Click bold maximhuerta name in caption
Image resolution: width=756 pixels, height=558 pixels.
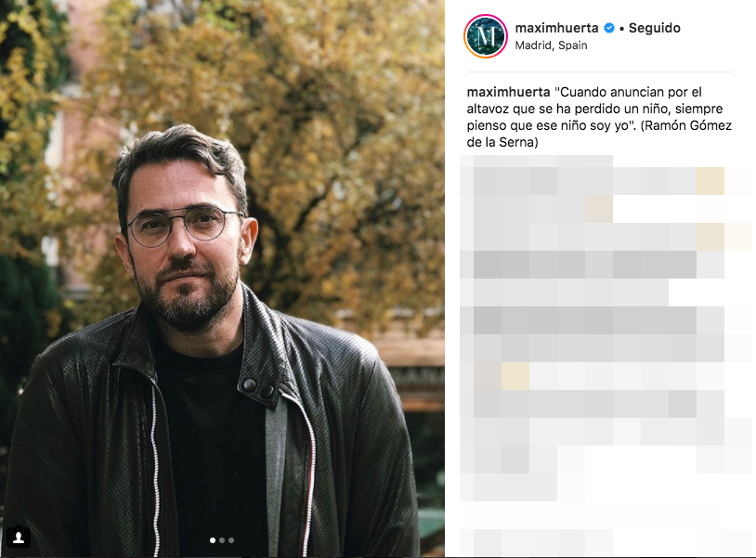click(508, 92)
